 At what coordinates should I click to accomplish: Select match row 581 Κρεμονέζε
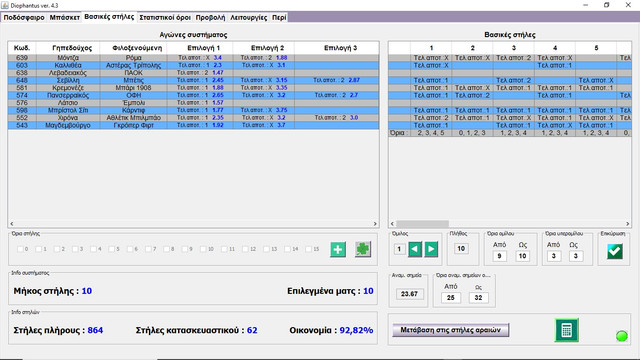click(193, 88)
